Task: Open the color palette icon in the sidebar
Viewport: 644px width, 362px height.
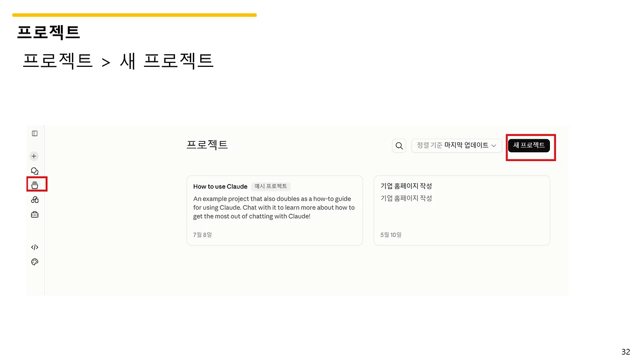Action: (35, 262)
